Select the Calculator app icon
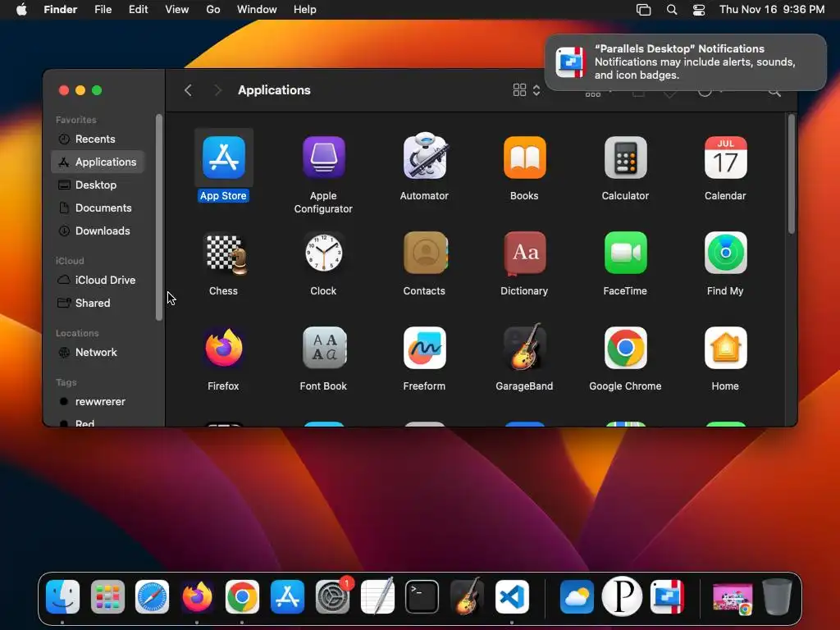 tap(625, 157)
